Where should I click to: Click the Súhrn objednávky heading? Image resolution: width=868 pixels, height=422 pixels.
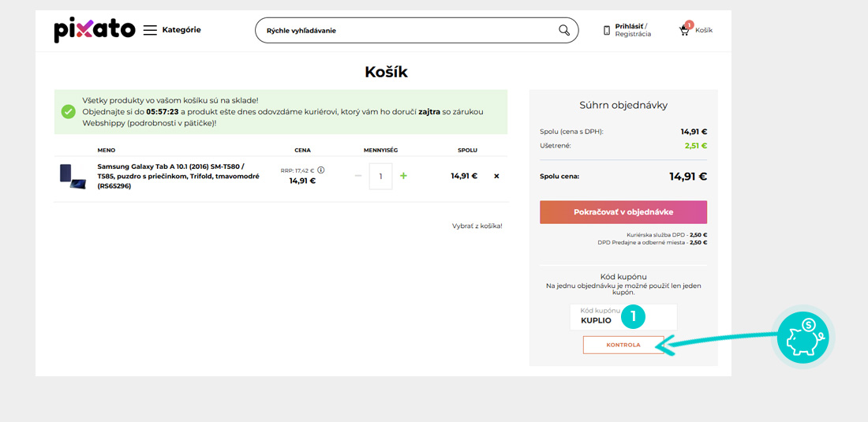pos(623,105)
